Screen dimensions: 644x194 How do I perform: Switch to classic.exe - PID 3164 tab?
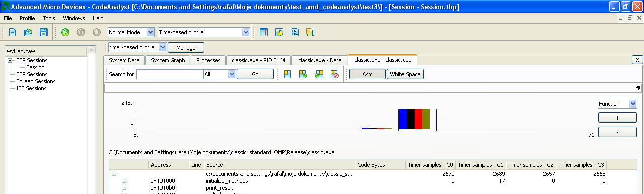coord(259,60)
